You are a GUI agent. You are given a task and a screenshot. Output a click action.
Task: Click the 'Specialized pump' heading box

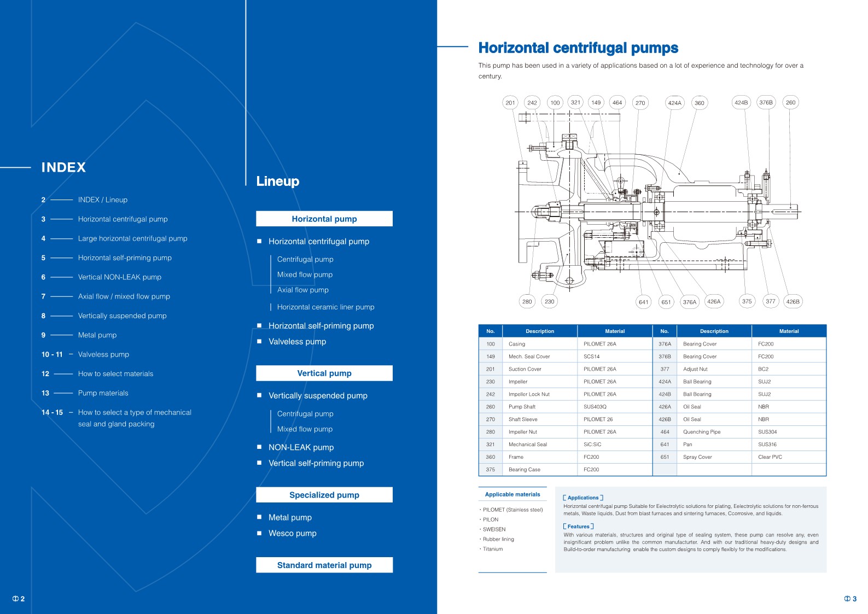(x=324, y=495)
